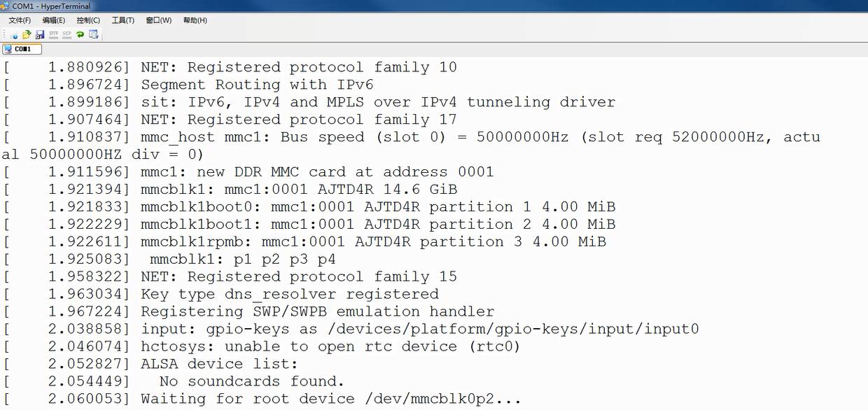Image resolution: width=868 pixels, height=410 pixels.
Task: Click the green reconnect arrow icon
Action: (80, 34)
